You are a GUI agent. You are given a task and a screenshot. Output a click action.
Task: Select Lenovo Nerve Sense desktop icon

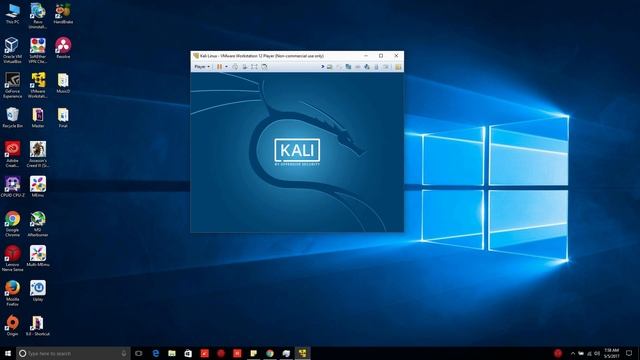tap(12, 258)
